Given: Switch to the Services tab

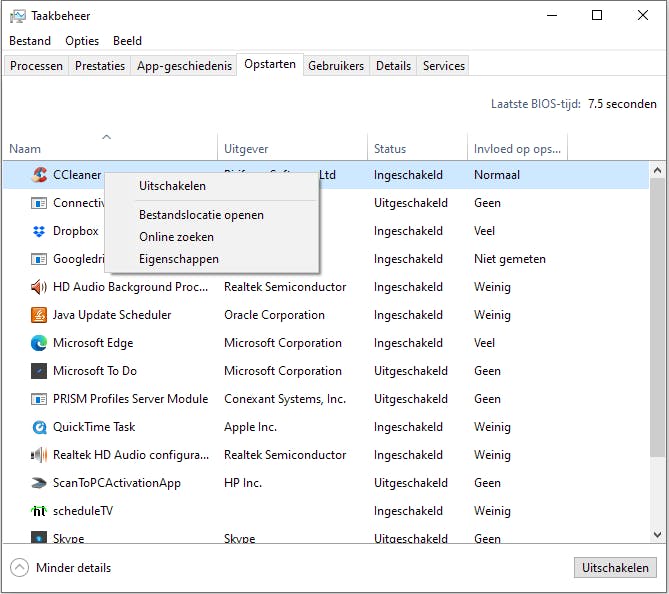Looking at the screenshot, I should click(x=444, y=66).
